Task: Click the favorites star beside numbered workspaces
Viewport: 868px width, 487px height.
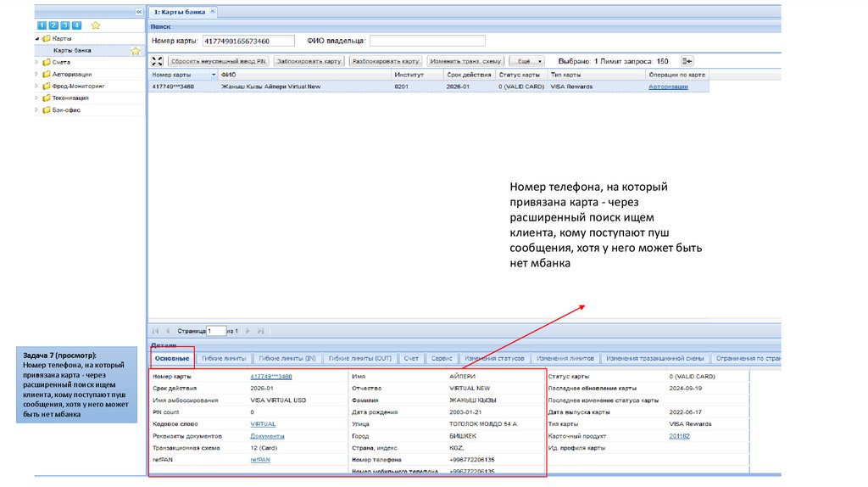Action: [96, 25]
